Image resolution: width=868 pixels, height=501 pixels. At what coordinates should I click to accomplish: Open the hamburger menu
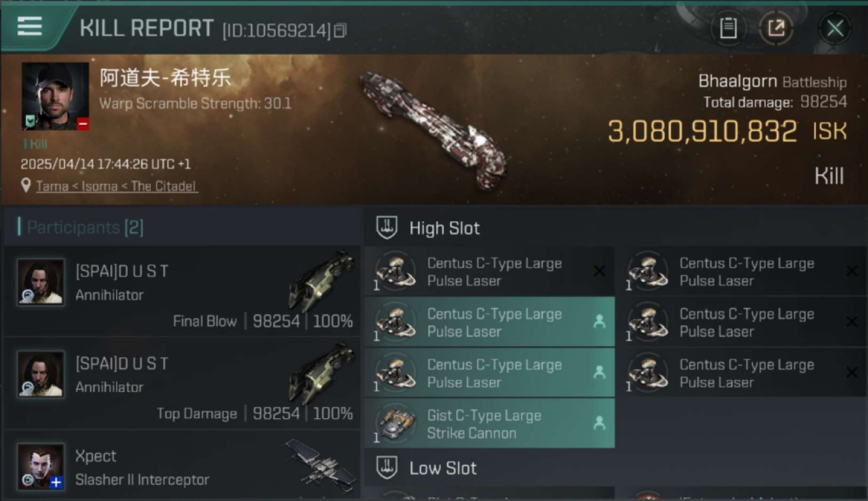coord(29,27)
